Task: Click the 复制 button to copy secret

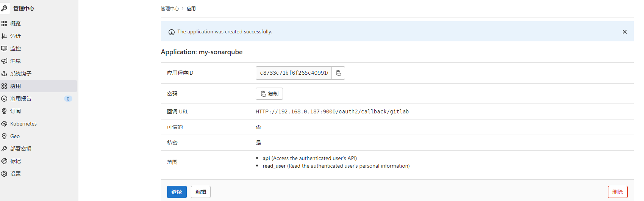Action: point(269,94)
